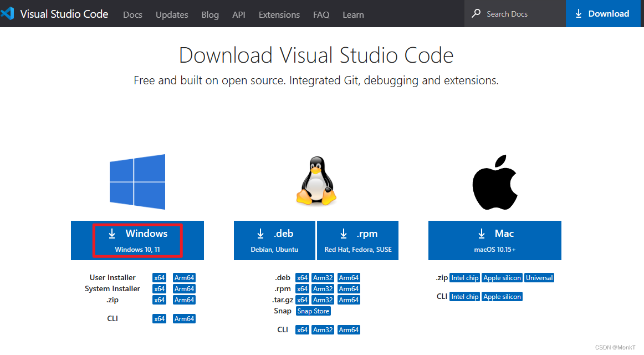Get Windows CLI x64 build

(x=160, y=319)
